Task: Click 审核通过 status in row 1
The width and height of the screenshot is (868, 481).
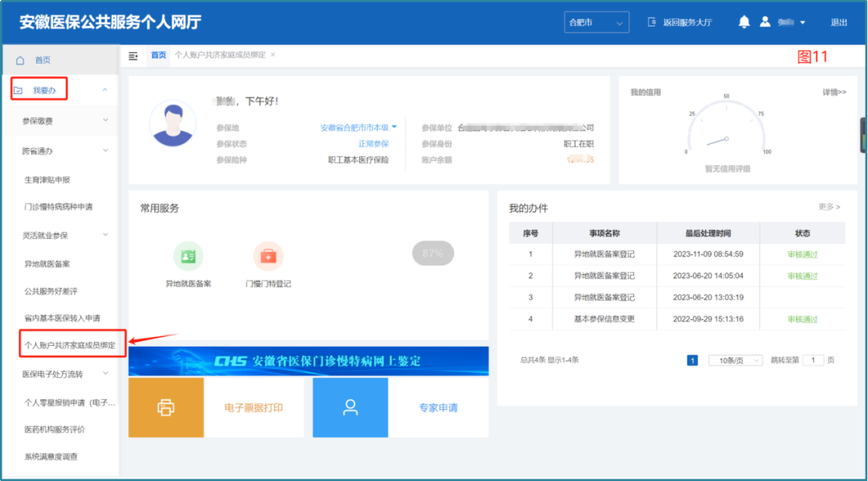Action: coord(803,255)
